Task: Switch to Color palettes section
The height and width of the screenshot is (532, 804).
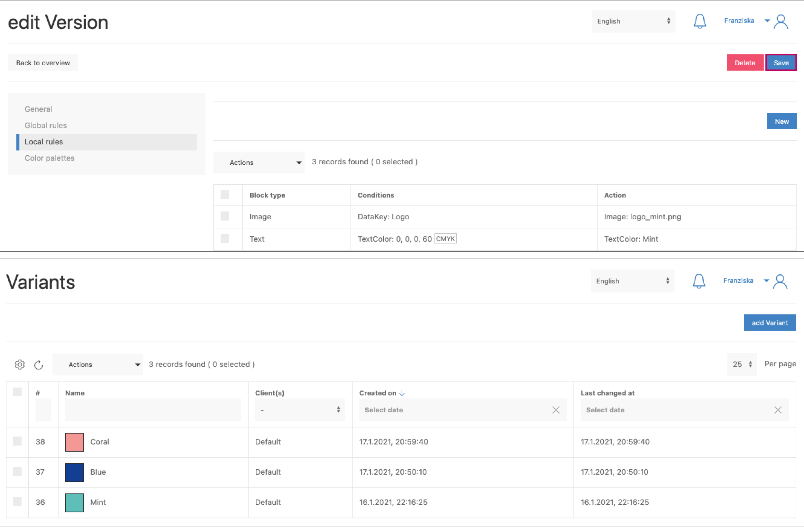Action: click(50, 158)
